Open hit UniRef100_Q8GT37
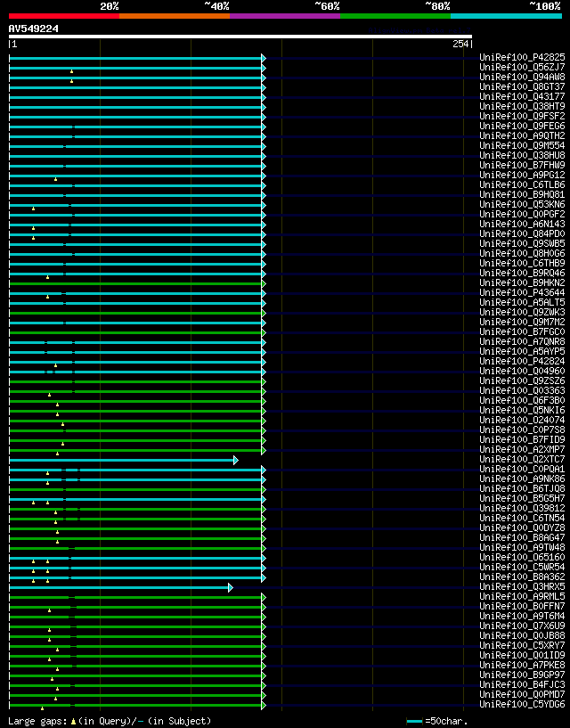Screen dimensions: 570x728 coord(522,86)
